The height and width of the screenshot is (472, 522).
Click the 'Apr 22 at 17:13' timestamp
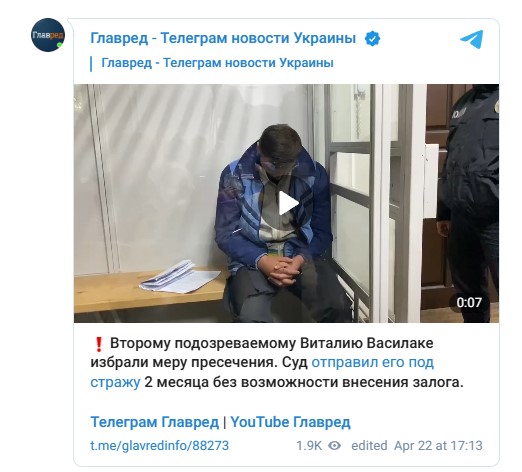(438, 446)
